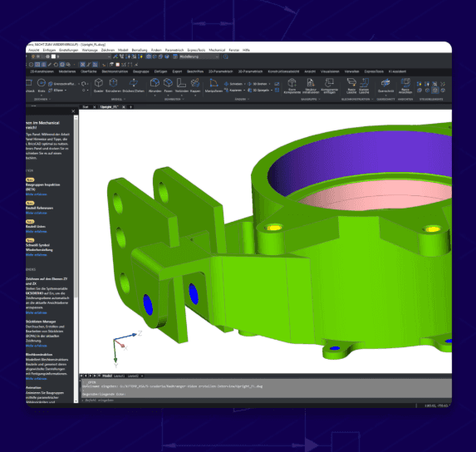The image size is (476, 452).
Task: Open the Manipulieren tool
Action: click(213, 86)
